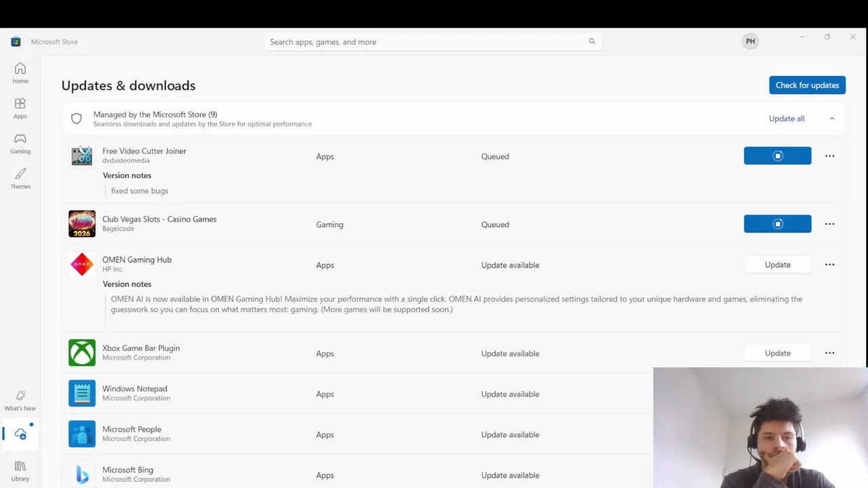Click the Microsoft Store logo icon
The image size is (868, 488).
tap(16, 41)
